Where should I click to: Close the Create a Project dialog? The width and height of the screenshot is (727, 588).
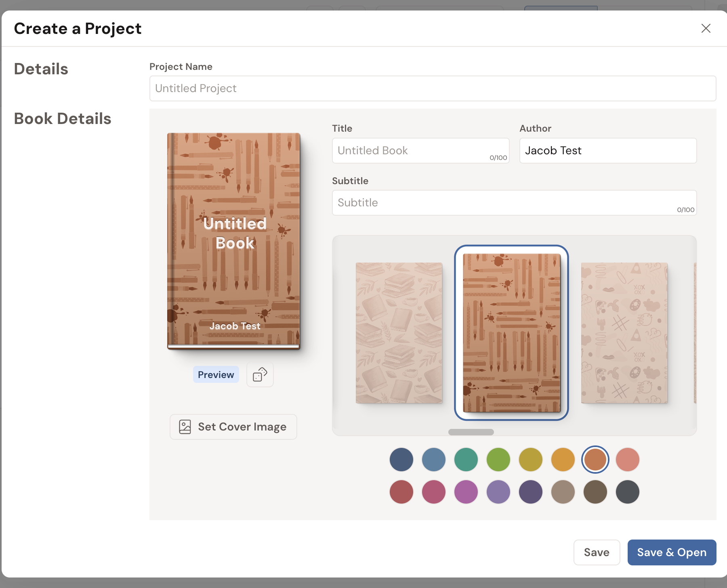point(706,28)
